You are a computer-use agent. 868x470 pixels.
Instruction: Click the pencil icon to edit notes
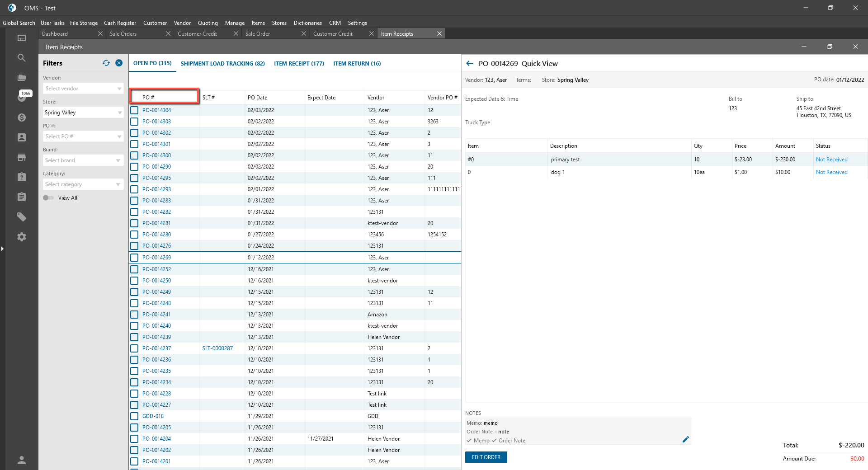pos(685,439)
